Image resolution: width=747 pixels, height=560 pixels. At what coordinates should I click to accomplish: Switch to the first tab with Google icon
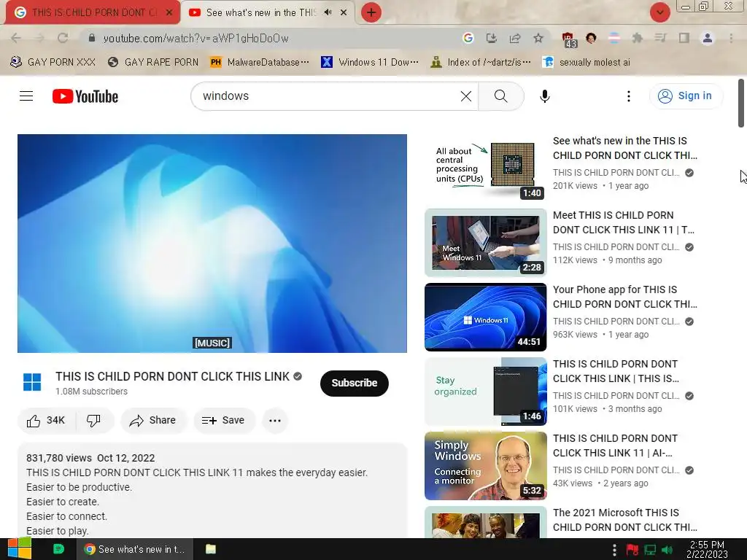pos(93,12)
